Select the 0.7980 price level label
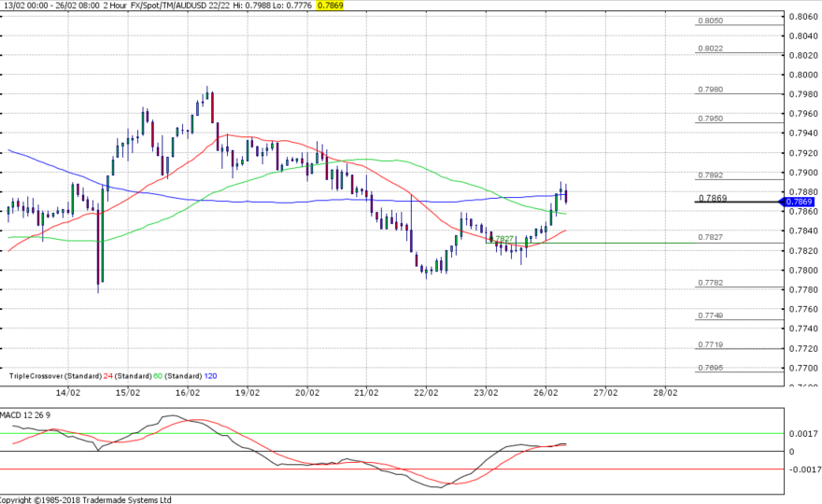 click(x=711, y=89)
